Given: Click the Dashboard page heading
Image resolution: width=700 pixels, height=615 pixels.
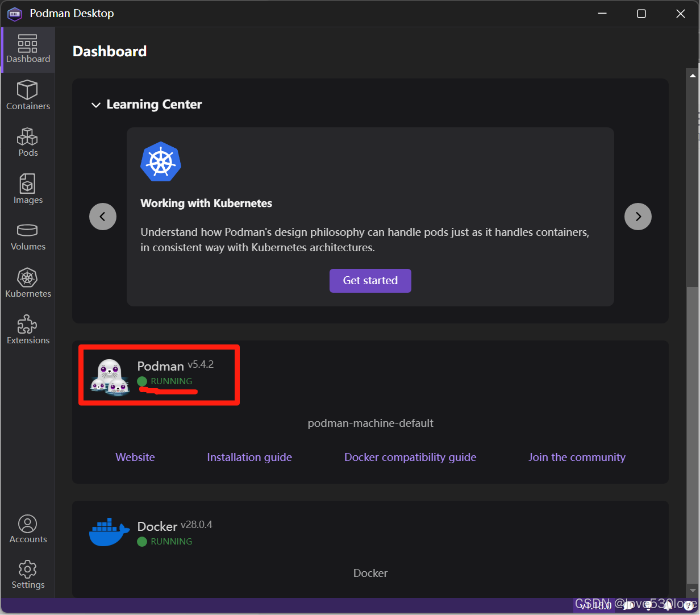Looking at the screenshot, I should pos(110,51).
